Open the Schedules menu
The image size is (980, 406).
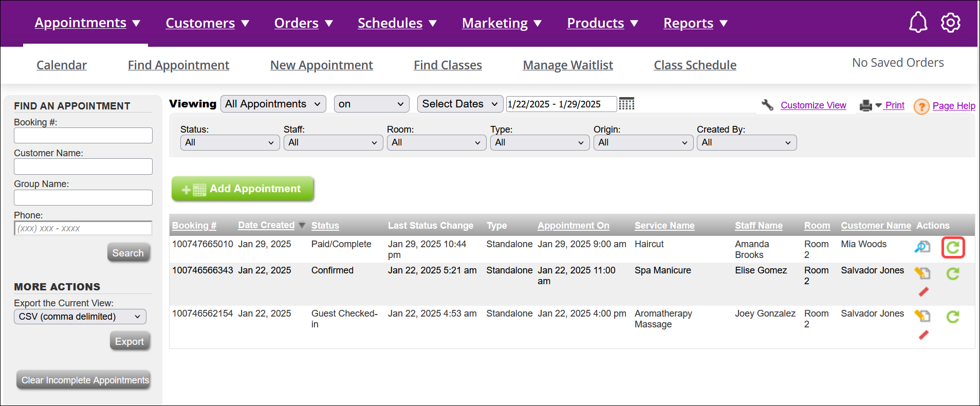coord(397,23)
